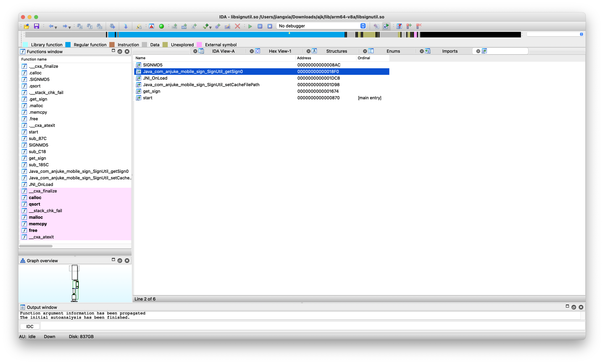Close the Hex View-1 tab
604x364 pixels.
coord(251,51)
